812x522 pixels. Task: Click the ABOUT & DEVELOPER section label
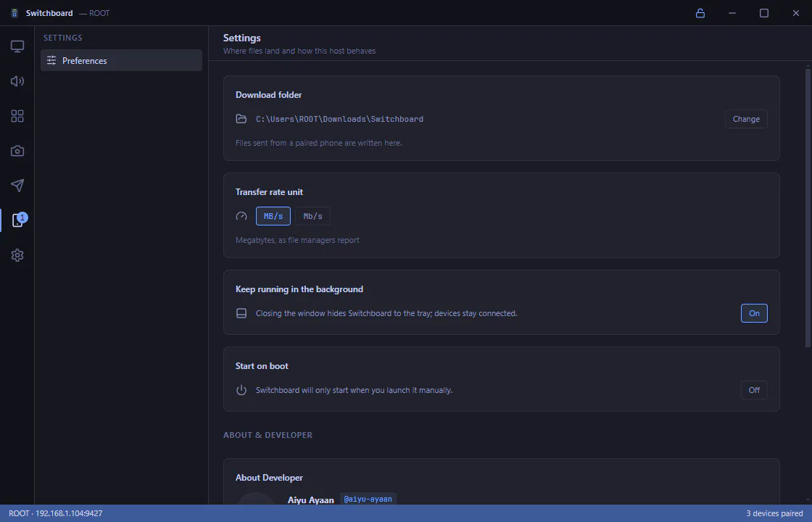click(x=268, y=435)
